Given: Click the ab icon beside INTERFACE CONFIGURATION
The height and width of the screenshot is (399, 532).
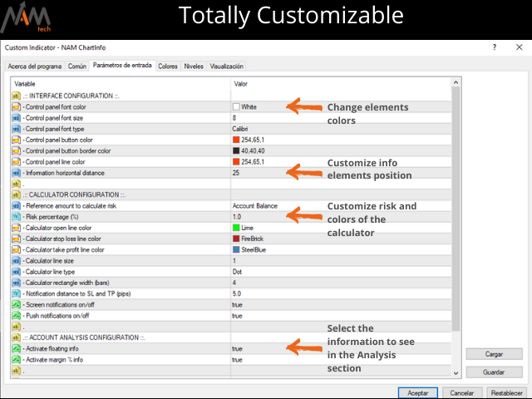Looking at the screenshot, I should coord(16,96).
